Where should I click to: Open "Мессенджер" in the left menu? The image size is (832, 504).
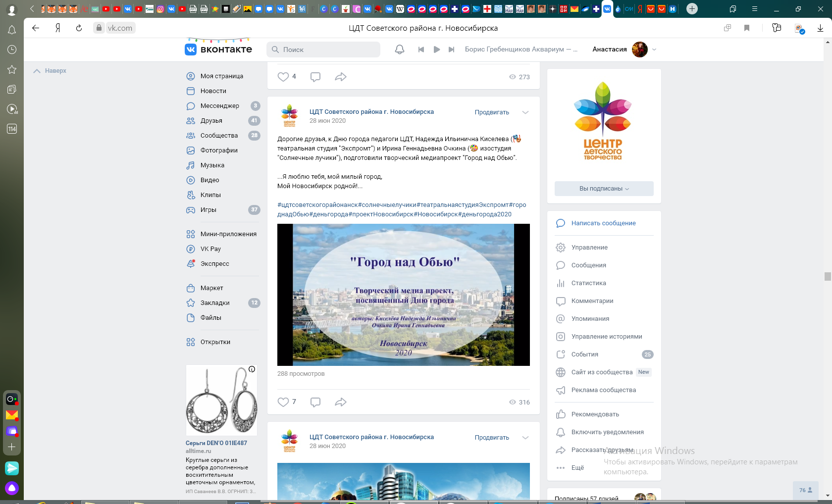click(219, 106)
